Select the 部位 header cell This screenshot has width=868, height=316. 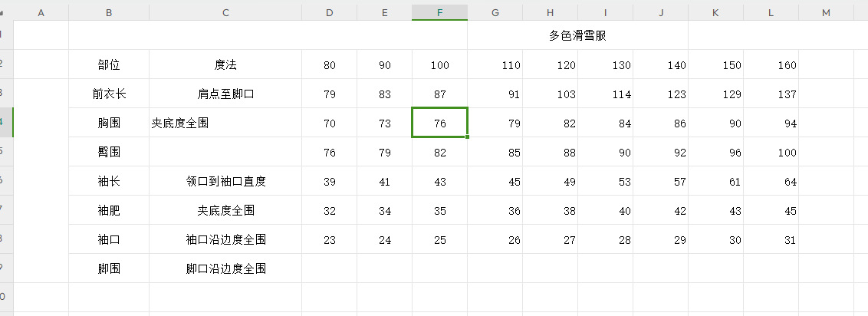tap(109, 65)
